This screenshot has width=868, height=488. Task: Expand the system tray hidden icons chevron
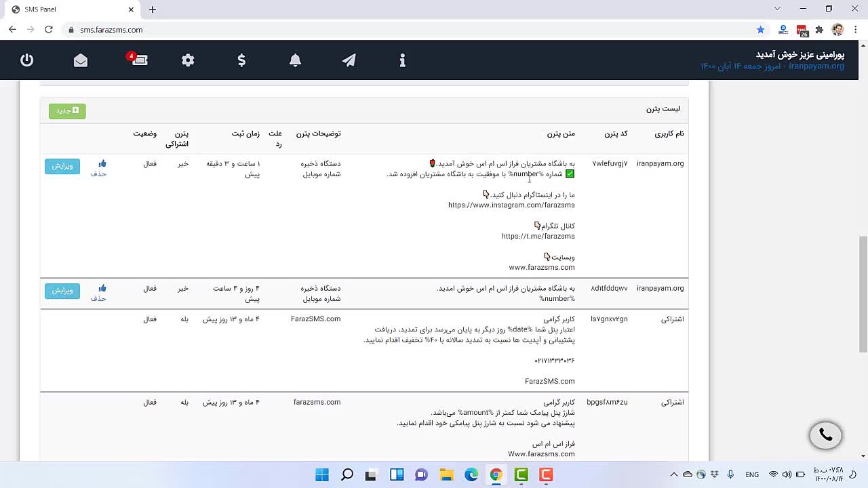673,475
